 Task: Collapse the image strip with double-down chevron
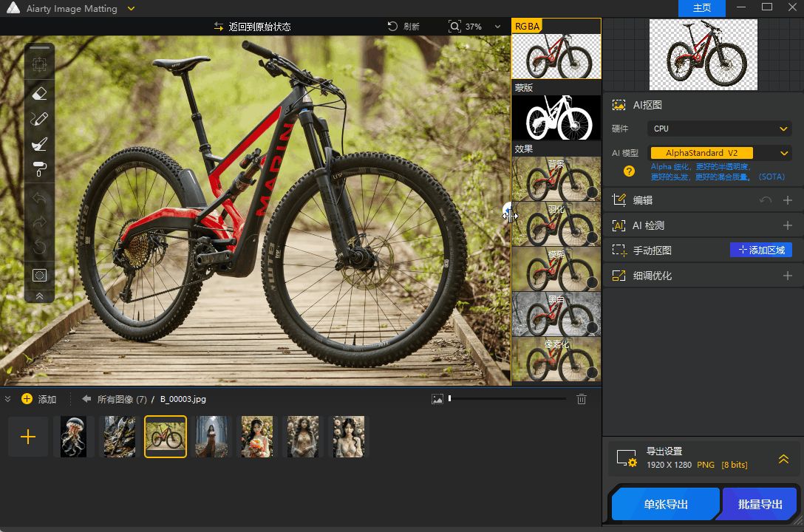[7, 399]
